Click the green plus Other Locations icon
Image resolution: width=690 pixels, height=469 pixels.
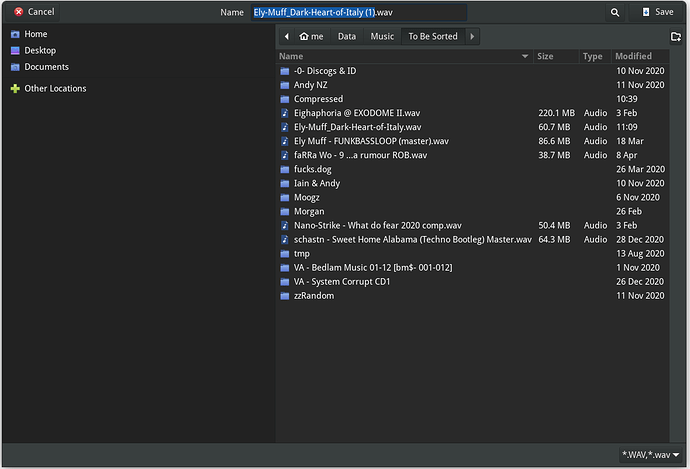(15, 88)
